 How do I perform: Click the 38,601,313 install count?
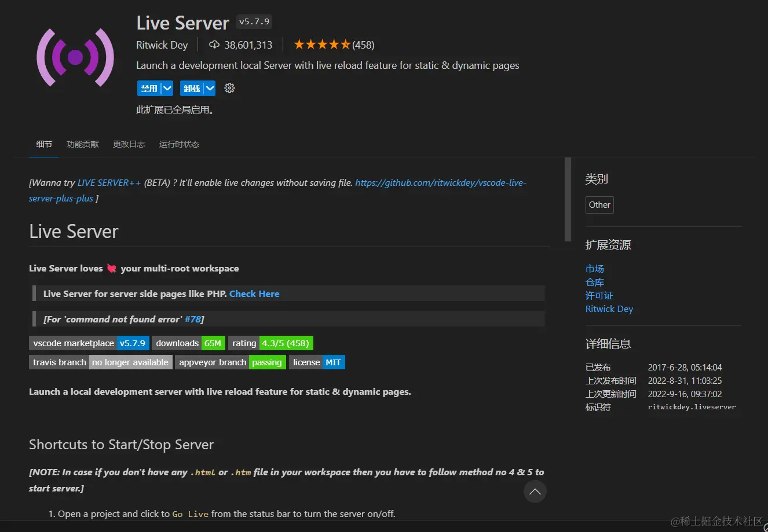248,45
